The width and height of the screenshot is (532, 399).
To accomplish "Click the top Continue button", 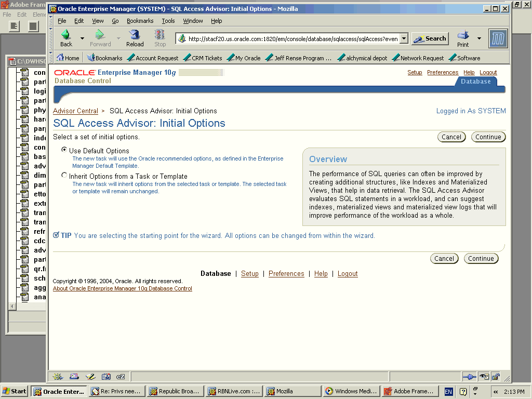I will pyautogui.click(x=488, y=137).
